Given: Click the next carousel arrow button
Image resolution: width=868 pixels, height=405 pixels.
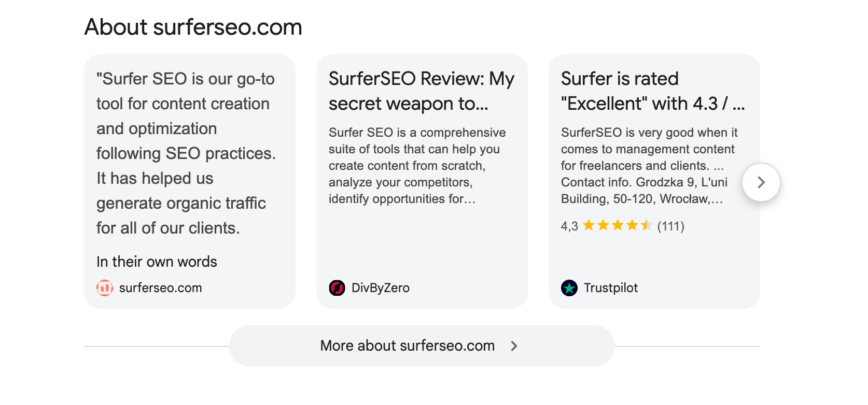Looking at the screenshot, I should [761, 182].
